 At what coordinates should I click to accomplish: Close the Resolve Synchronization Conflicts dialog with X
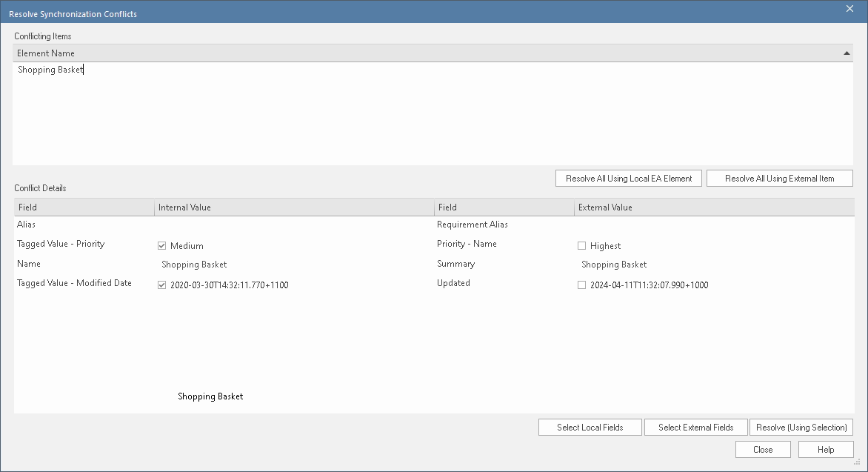849,8
